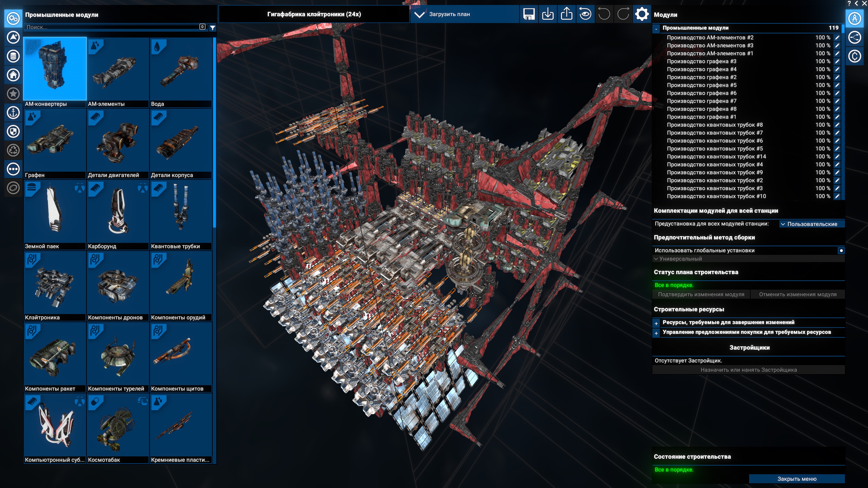The height and width of the screenshot is (488, 868).
Task: Expand 'Ресурсы, требуемые для завершения изменений'
Action: pyautogui.click(x=656, y=323)
